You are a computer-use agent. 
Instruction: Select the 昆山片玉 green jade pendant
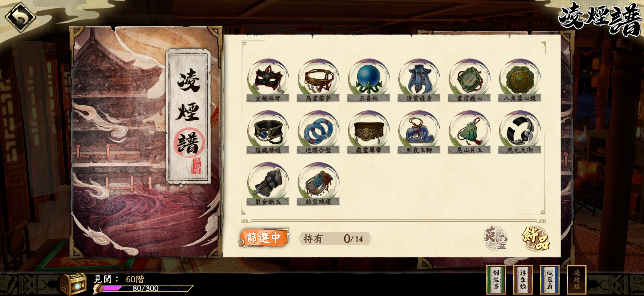(x=470, y=132)
